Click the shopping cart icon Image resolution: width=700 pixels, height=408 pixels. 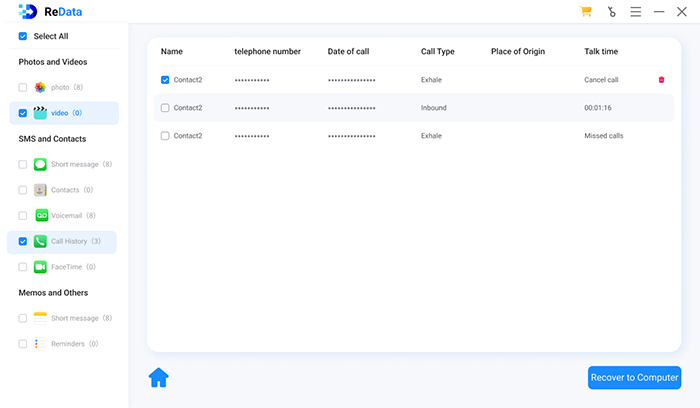(586, 12)
